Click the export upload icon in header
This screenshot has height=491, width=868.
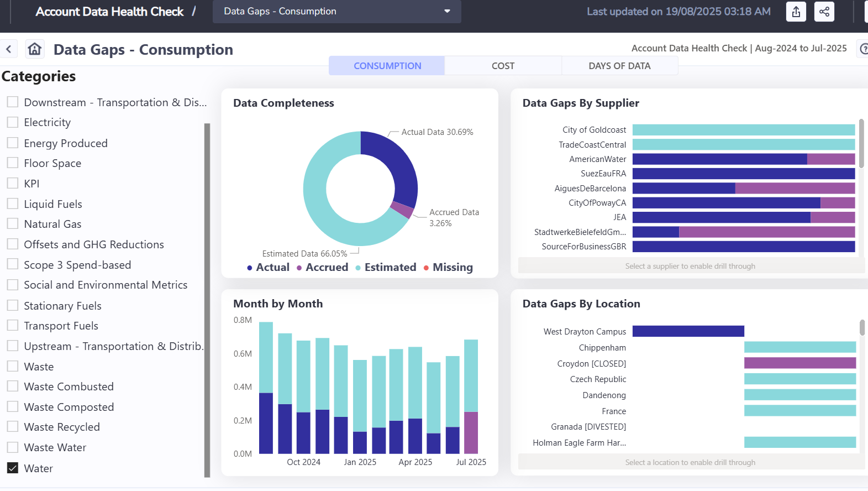click(796, 12)
